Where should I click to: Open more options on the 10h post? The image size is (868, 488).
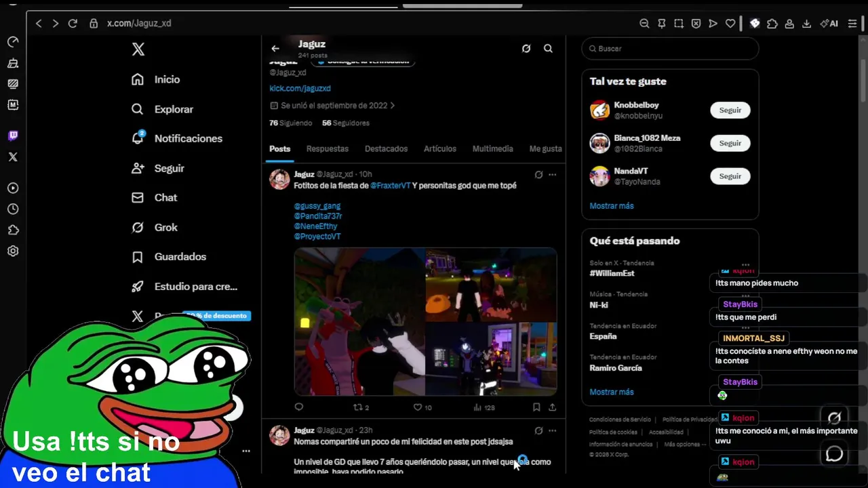552,174
